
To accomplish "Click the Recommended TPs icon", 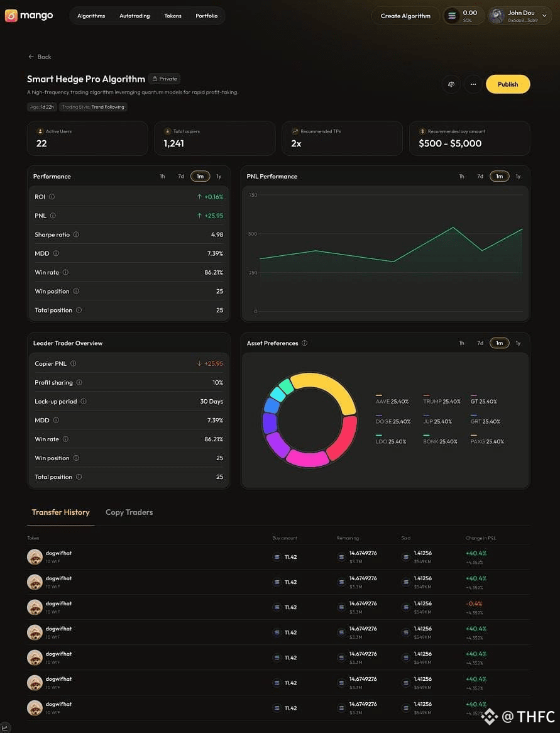I will pos(295,131).
